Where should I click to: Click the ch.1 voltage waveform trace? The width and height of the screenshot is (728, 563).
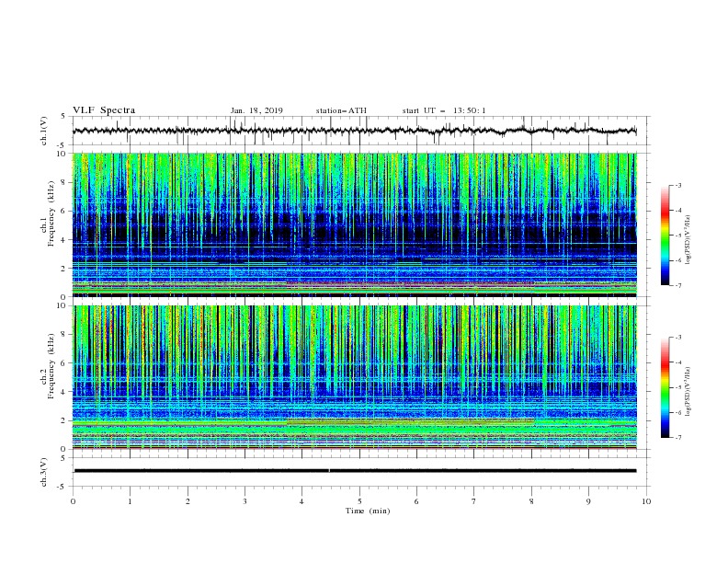pyautogui.click(x=354, y=131)
